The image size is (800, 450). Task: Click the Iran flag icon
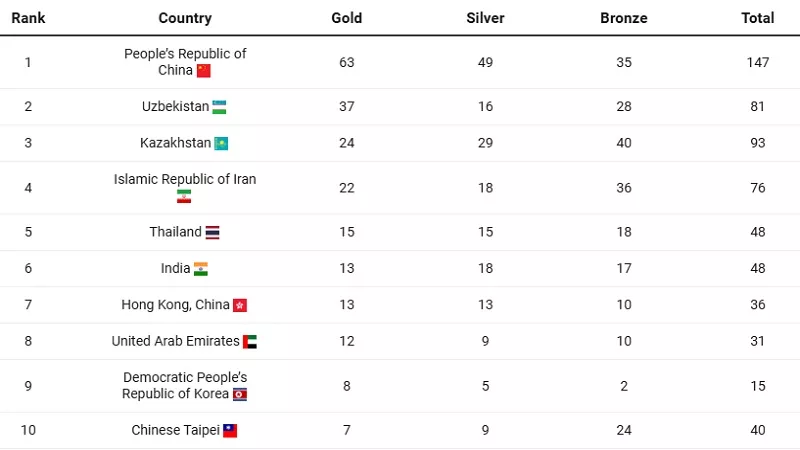(184, 197)
